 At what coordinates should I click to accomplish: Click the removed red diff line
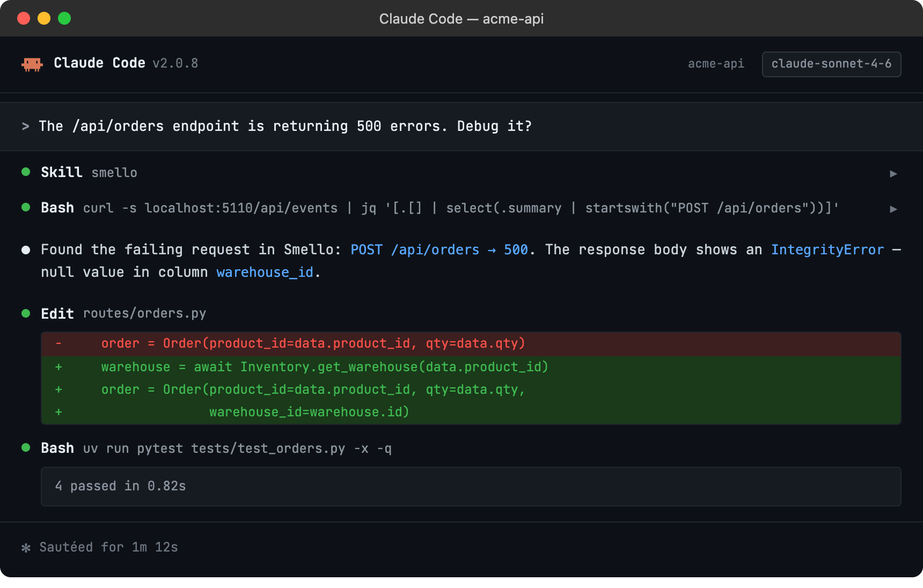pyautogui.click(x=471, y=343)
